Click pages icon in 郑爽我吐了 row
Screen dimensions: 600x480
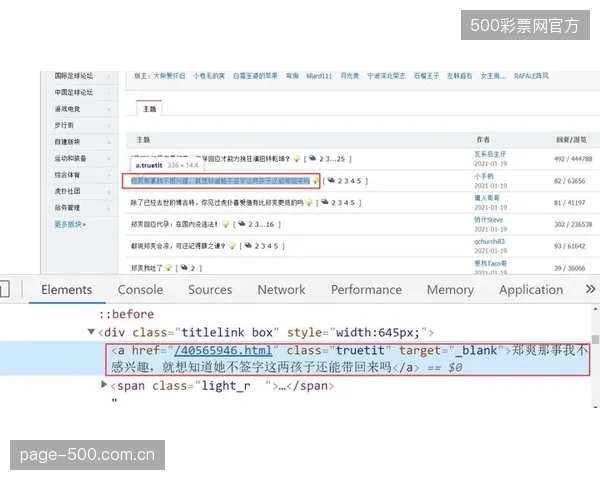pos(184,267)
